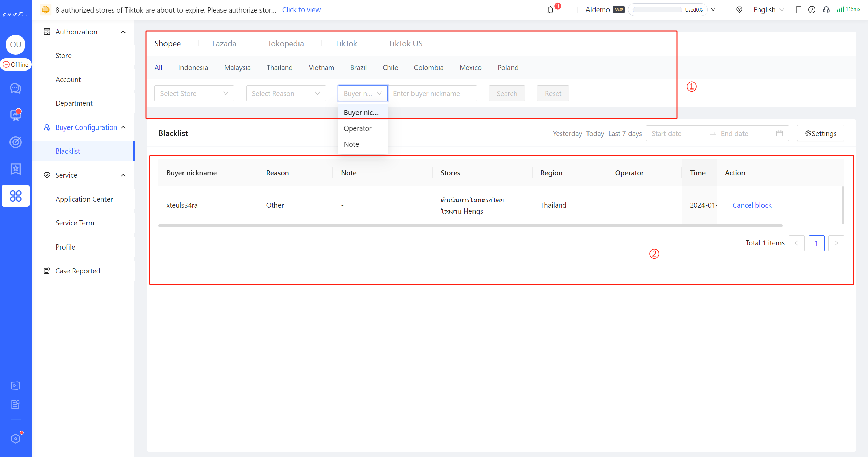The width and height of the screenshot is (868, 457).
Task: Choose Note from dropdown list
Action: 363,144
